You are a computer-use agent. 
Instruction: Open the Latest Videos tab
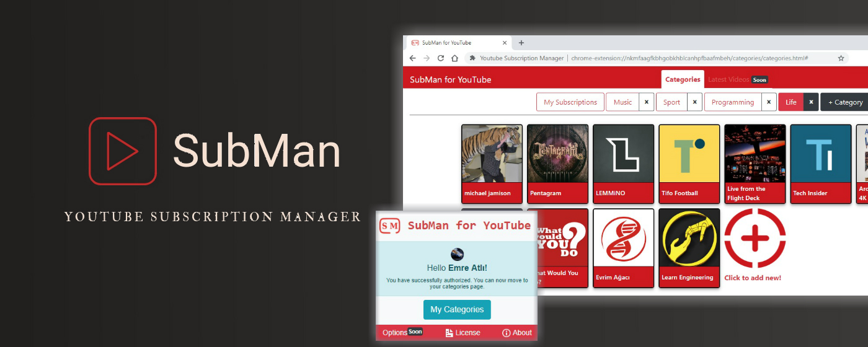pos(737,79)
